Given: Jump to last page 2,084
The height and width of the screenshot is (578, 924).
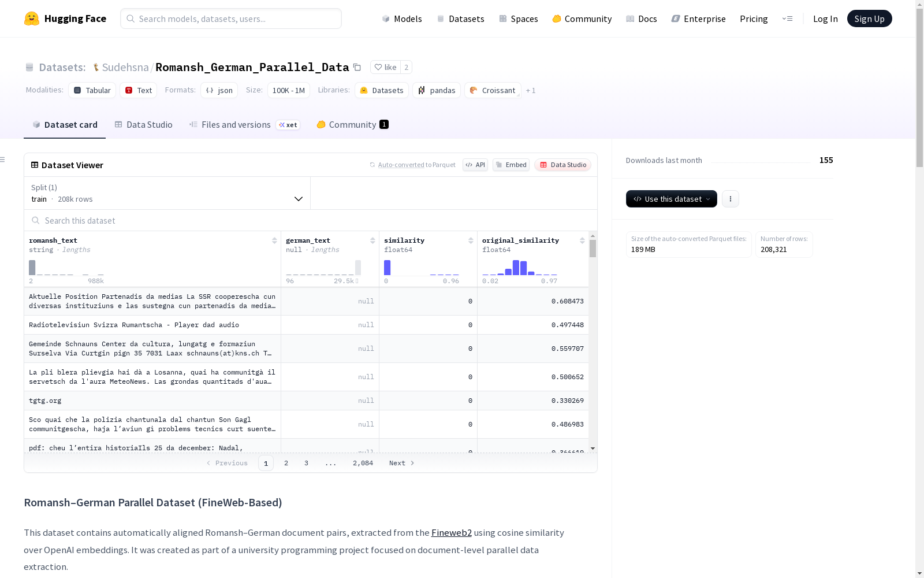Looking at the screenshot, I should click(363, 463).
